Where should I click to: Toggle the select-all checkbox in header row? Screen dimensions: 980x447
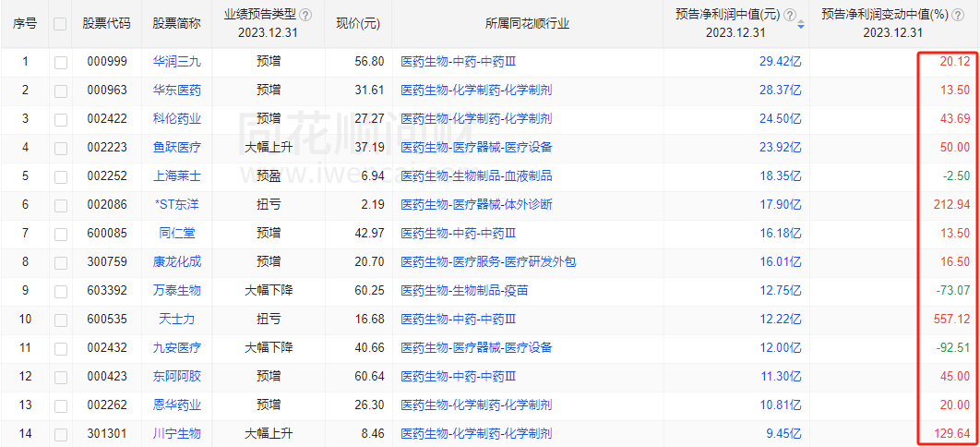[x=60, y=24]
